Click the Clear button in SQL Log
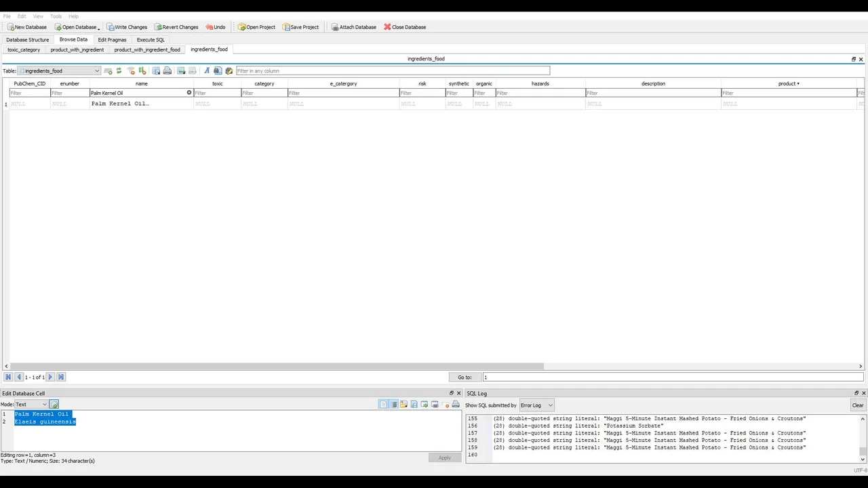The image size is (868, 488). (x=857, y=405)
